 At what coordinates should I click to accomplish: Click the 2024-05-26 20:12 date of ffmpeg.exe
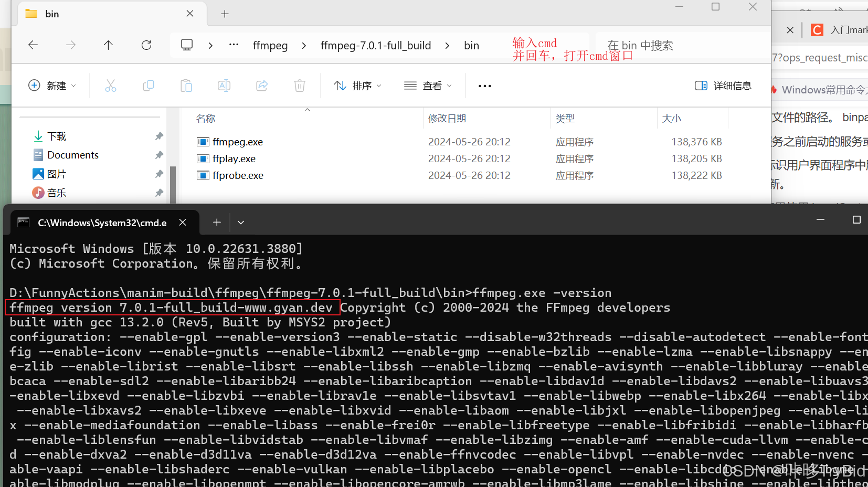[x=469, y=142]
